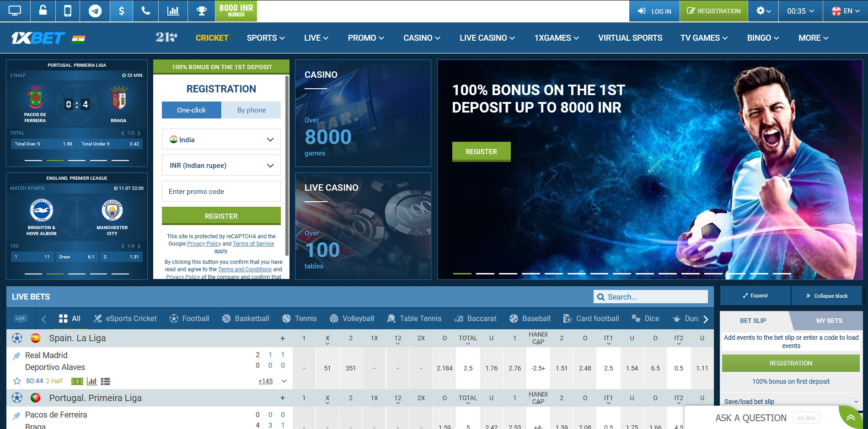Open the CASINO promo tile

click(363, 113)
